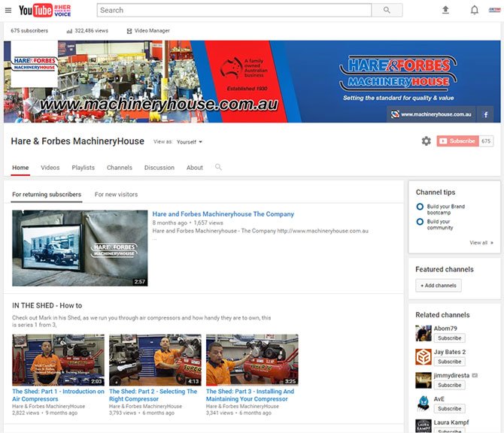The image size is (504, 433).
Task: Subscribe to Abom79
Action: 449,338
